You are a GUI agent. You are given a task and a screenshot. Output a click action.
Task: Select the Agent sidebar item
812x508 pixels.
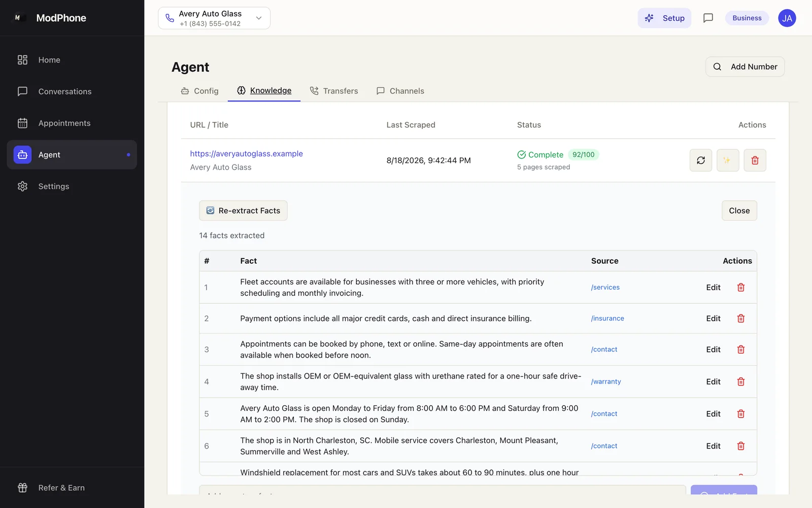point(72,154)
